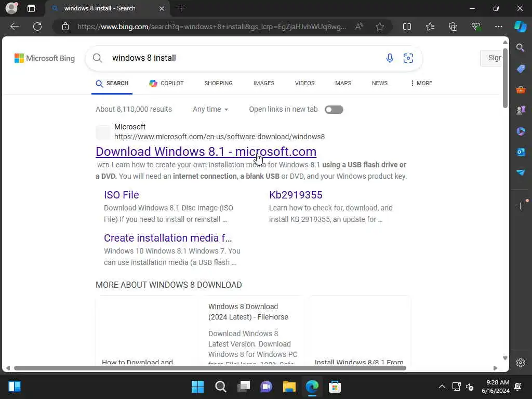This screenshot has width=532, height=399.
Task: Open sidebar Drop paper-plane icon
Action: click(521, 172)
